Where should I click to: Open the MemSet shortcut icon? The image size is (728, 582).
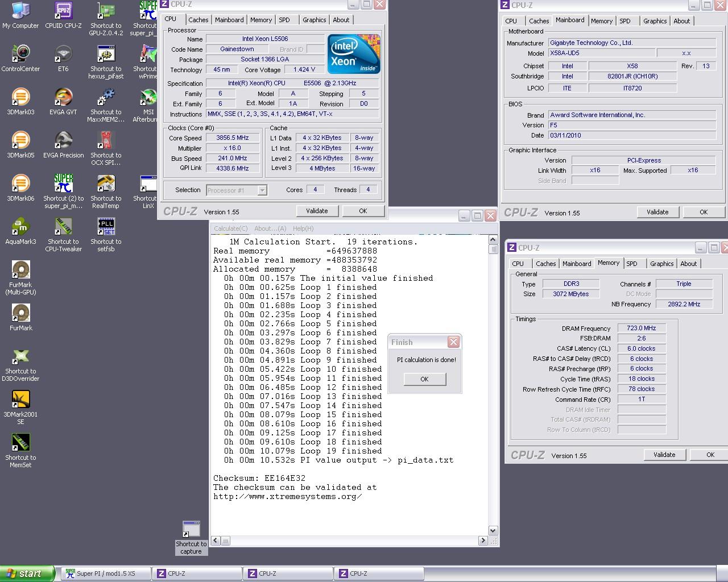point(20,451)
